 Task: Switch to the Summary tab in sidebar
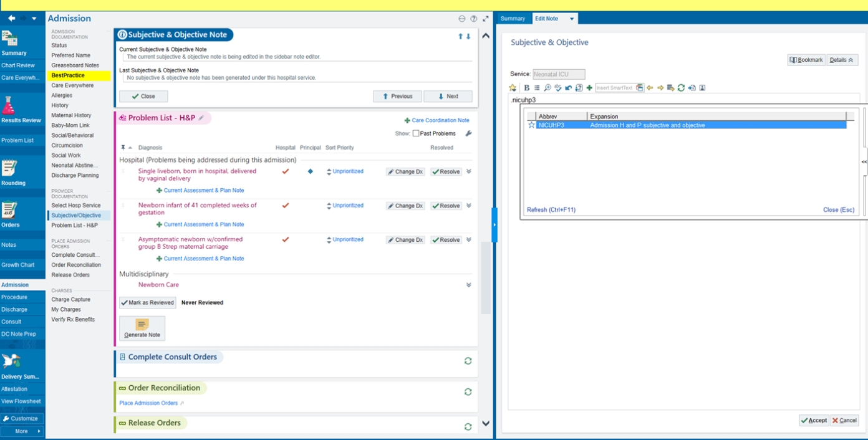pyautogui.click(x=513, y=19)
